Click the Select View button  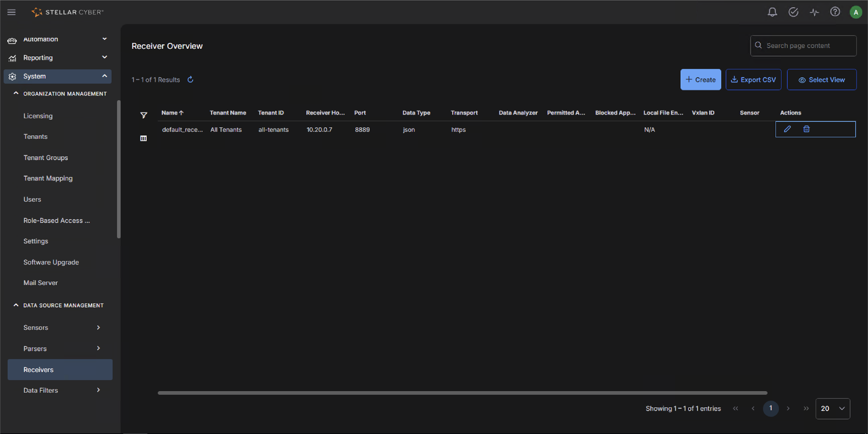point(821,79)
